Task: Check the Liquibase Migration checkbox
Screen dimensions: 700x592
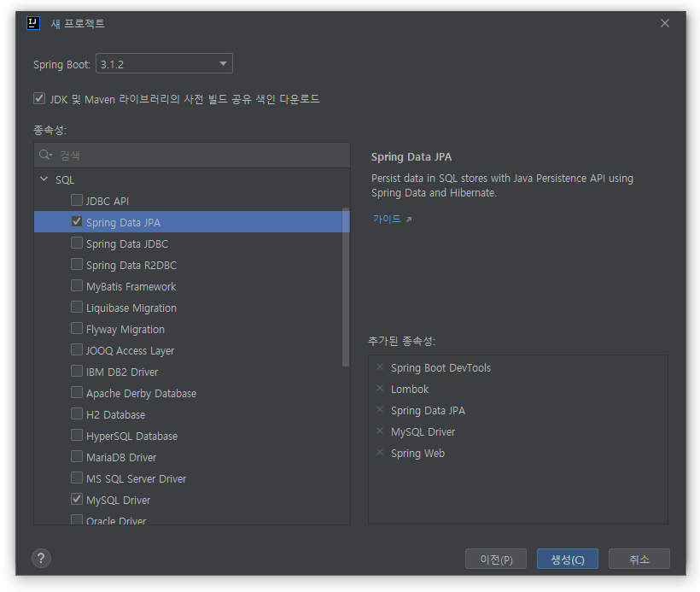Action: click(x=77, y=307)
